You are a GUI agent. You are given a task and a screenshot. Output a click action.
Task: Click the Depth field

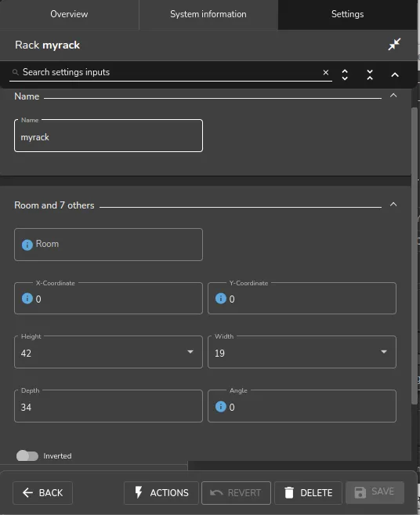(x=108, y=406)
